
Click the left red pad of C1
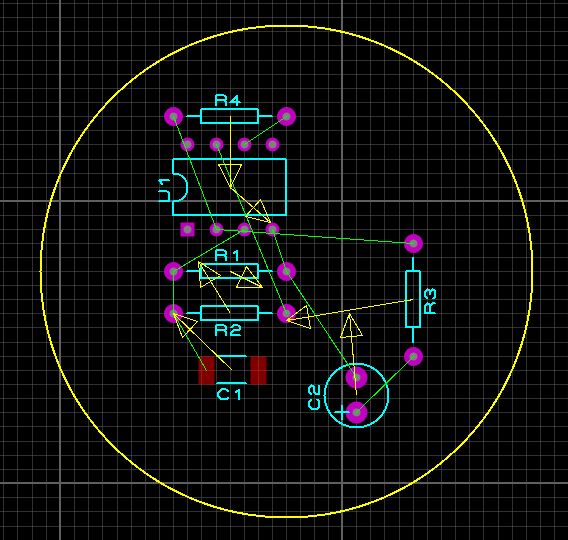[x=206, y=370]
